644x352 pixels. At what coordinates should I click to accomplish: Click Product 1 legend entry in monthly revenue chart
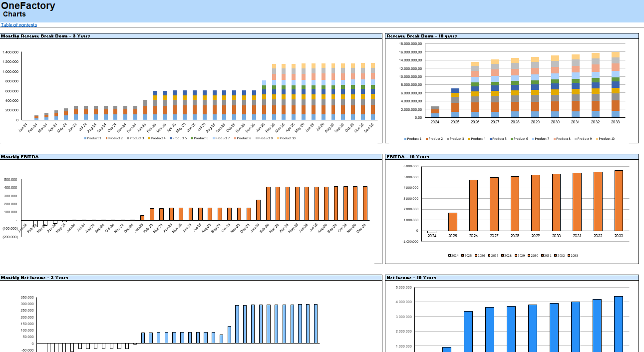click(x=93, y=138)
